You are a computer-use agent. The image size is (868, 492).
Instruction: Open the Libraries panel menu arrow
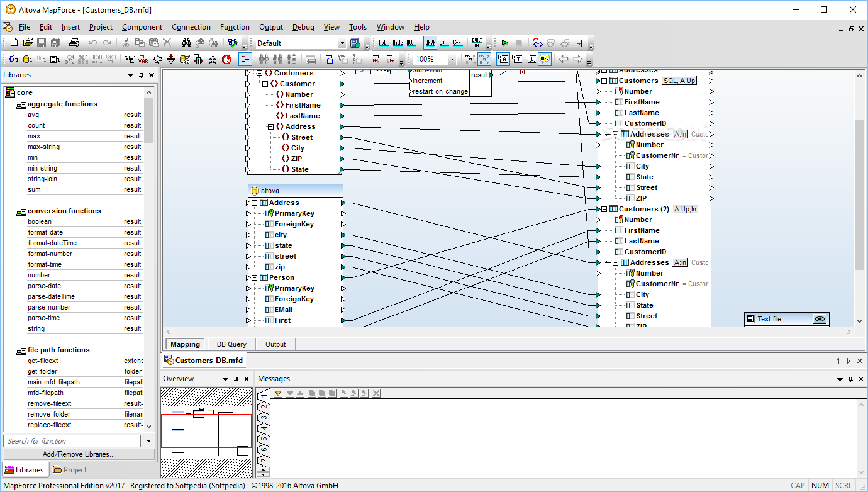pyautogui.click(x=130, y=75)
